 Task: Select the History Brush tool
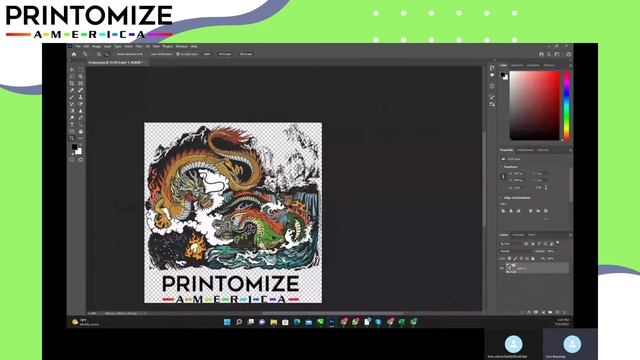(x=71, y=104)
